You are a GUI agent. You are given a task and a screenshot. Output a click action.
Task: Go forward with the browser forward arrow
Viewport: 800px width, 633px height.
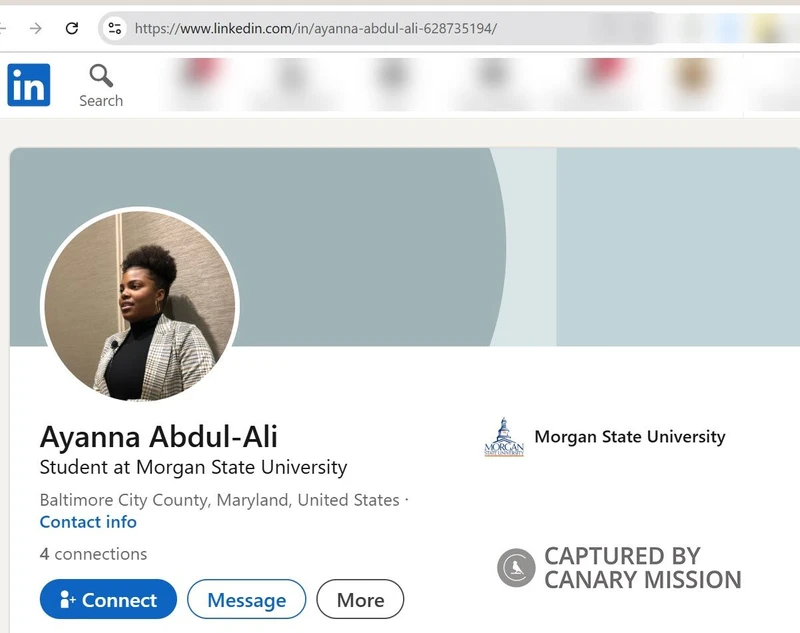[36, 28]
